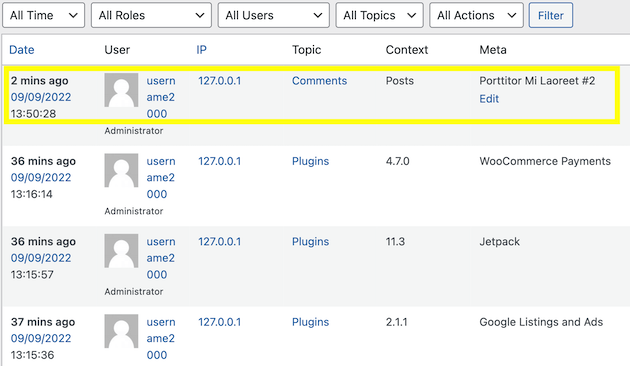
Task: Click the 127.0.0.1 IP in the Comments row
Action: (x=219, y=81)
